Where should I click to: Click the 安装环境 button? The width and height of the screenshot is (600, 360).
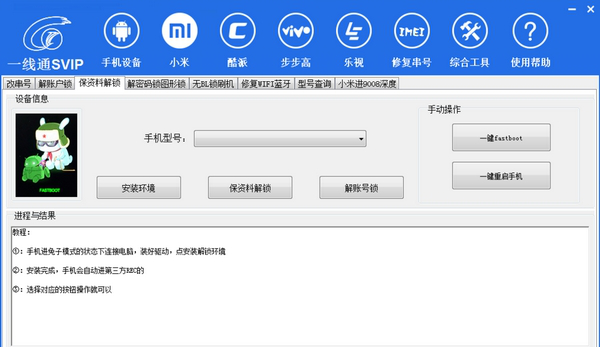pos(139,187)
